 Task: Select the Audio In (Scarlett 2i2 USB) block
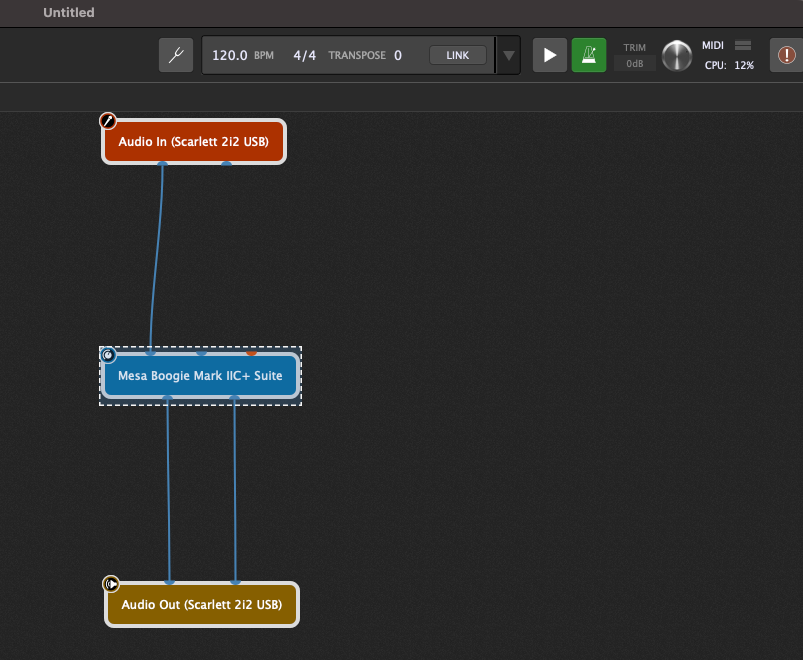point(194,142)
